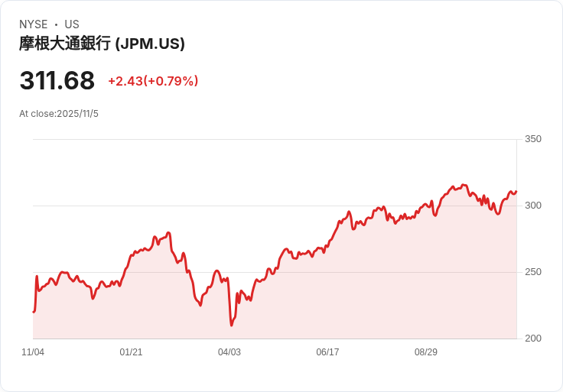The width and height of the screenshot is (563, 392).
Task: Click the At close:2025/11/5 timestamp
Action: [59, 114]
